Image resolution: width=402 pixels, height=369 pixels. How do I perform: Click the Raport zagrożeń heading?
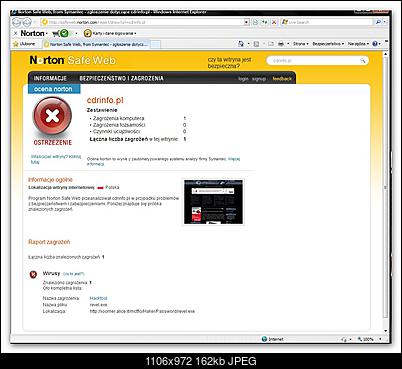coord(49,242)
